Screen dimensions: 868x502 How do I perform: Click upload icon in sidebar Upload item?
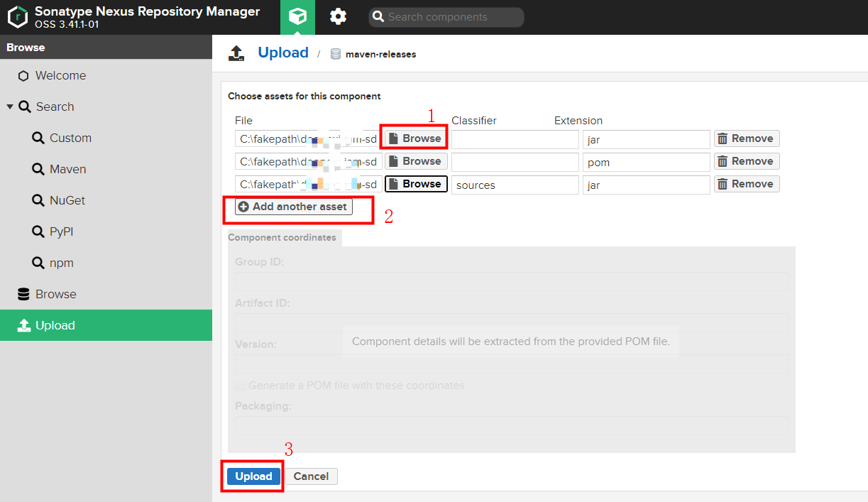point(24,325)
